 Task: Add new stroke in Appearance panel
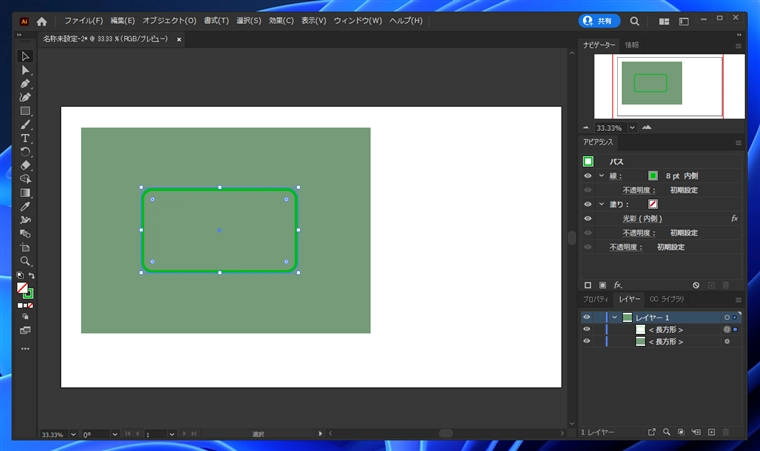coord(587,285)
